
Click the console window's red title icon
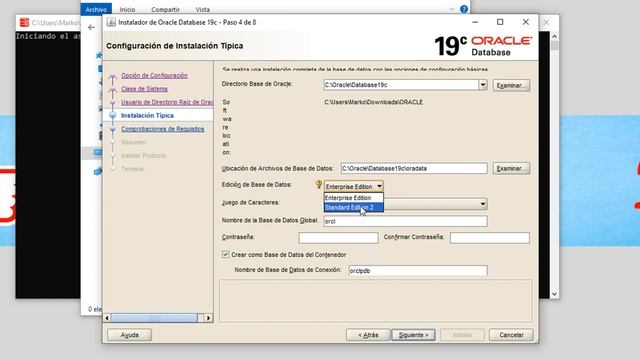(24, 22)
